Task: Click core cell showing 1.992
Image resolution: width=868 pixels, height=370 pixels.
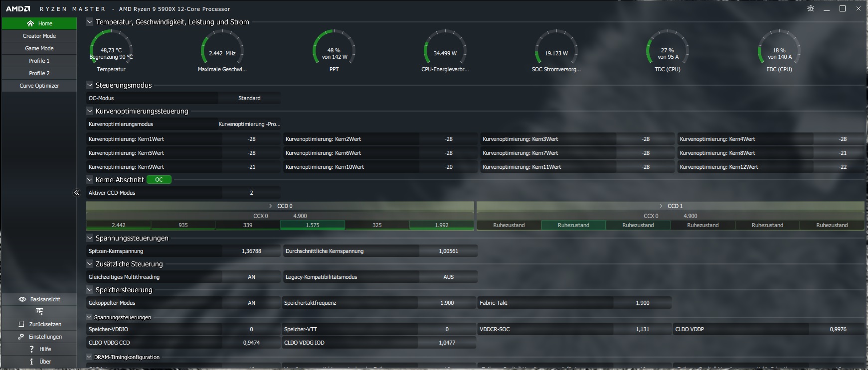Action: 442,225
